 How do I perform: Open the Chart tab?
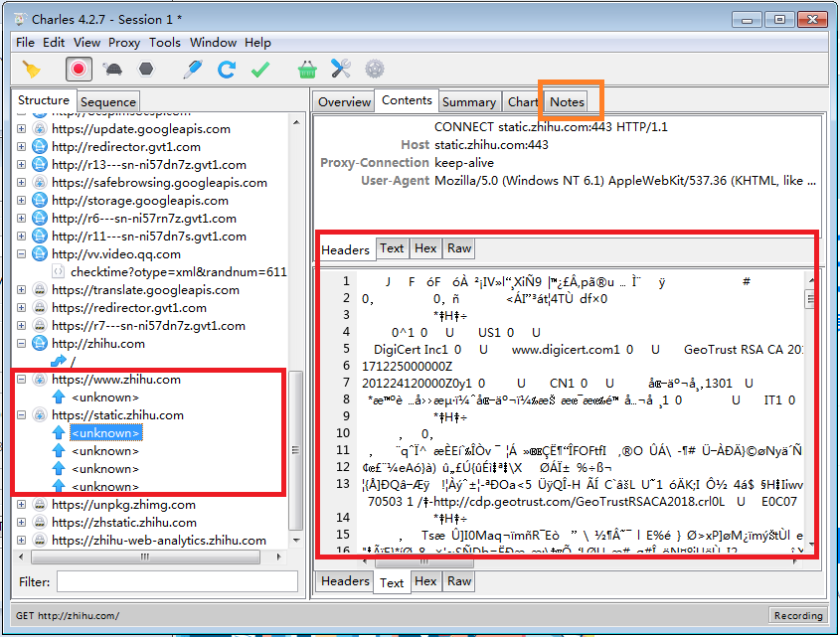click(522, 101)
